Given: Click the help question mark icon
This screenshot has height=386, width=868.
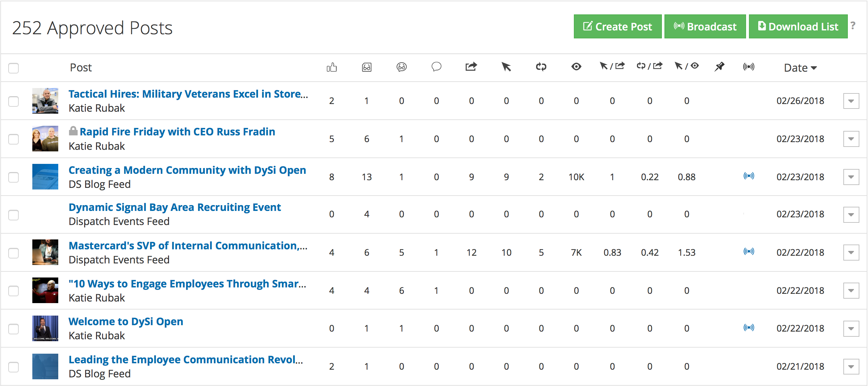Looking at the screenshot, I should 853,26.
